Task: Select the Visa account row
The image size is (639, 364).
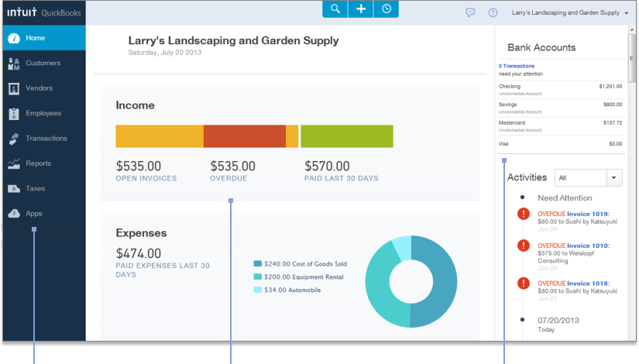Action: (x=560, y=144)
